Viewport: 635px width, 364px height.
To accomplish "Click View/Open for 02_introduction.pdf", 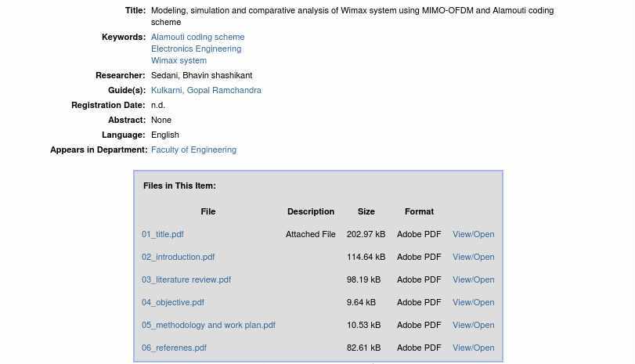I will pos(473,257).
